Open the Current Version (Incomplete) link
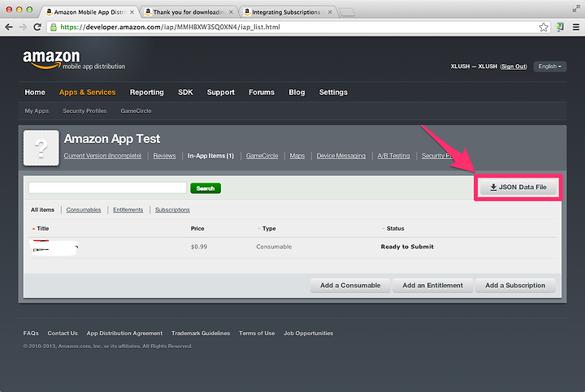Image resolution: width=585 pixels, height=392 pixels. [x=102, y=156]
